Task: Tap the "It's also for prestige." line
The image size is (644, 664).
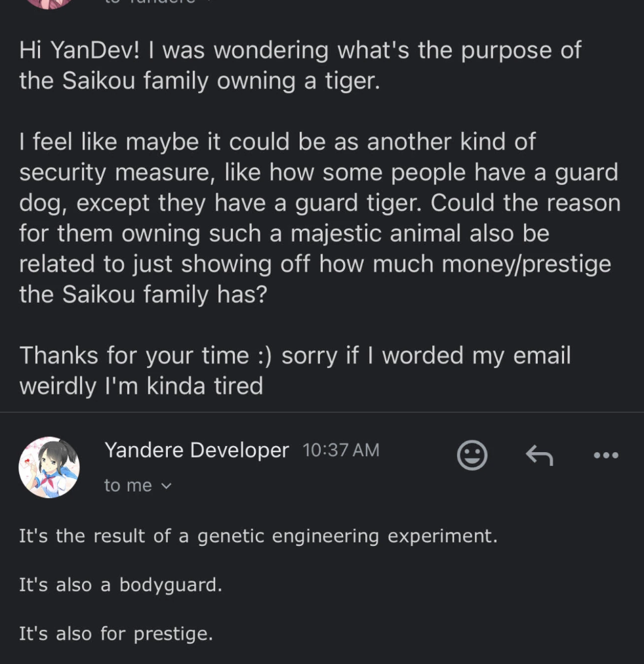Action: coord(115,633)
